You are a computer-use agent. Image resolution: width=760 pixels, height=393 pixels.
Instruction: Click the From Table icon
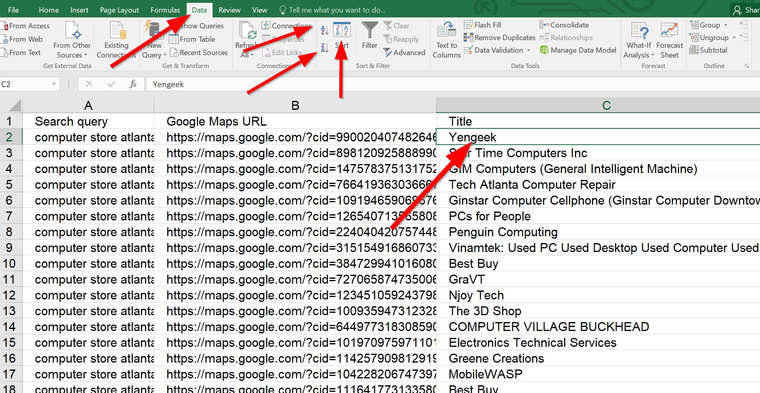click(x=174, y=39)
